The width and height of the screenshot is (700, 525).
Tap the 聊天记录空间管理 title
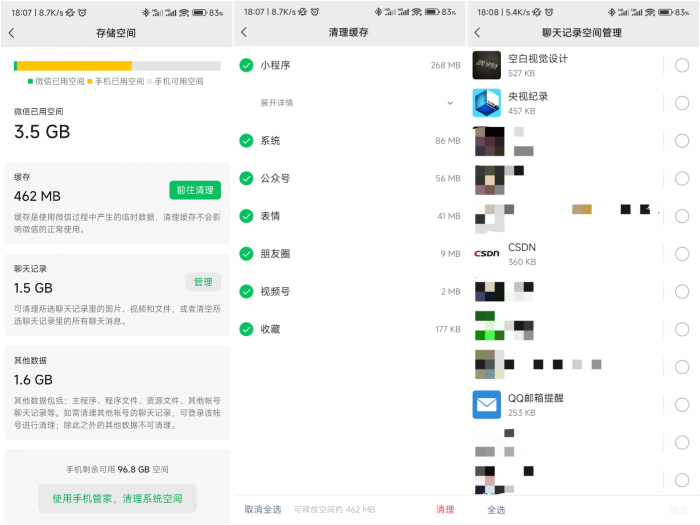click(x=582, y=33)
